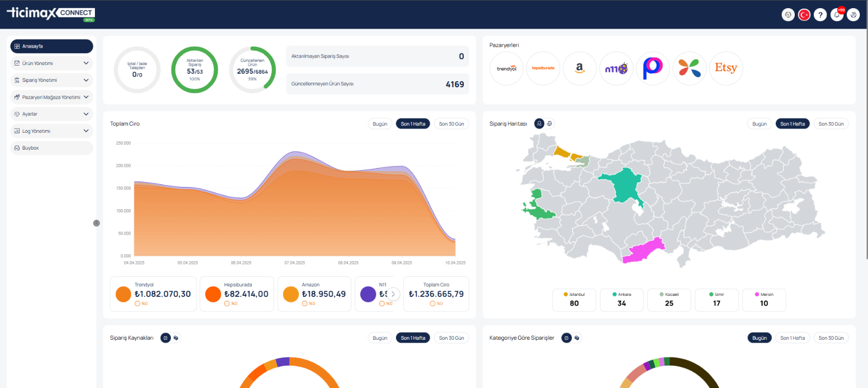
Task: Select Son 30 Gün in Sipariş Kaynakları
Action: click(x=451, y=338)
